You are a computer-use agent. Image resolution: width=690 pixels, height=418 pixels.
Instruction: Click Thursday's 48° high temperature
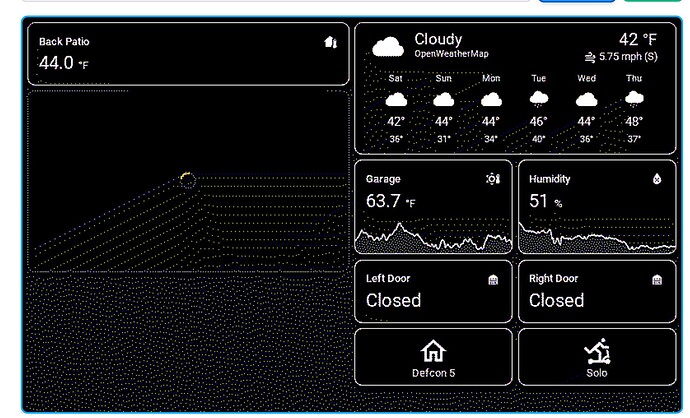pos(634,121)
